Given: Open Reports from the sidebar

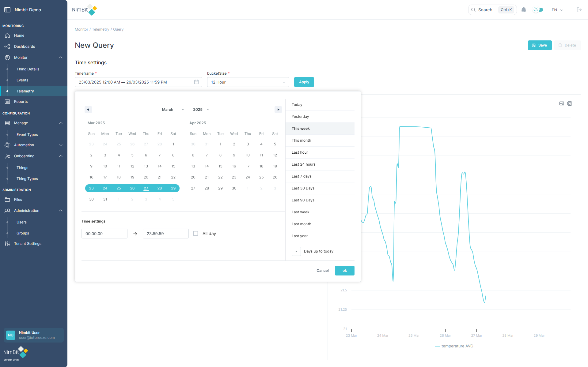Looking at the screenshot, I should coord(21,101).
